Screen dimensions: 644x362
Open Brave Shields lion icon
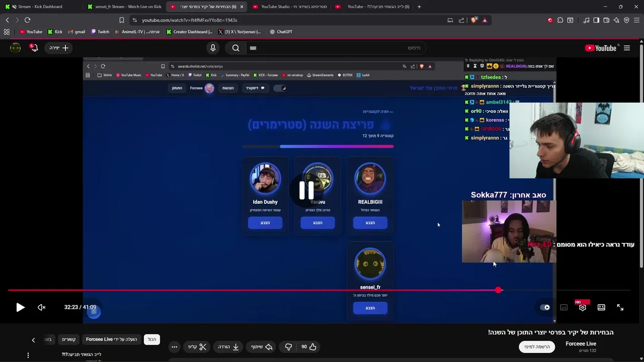coord(473,20)
